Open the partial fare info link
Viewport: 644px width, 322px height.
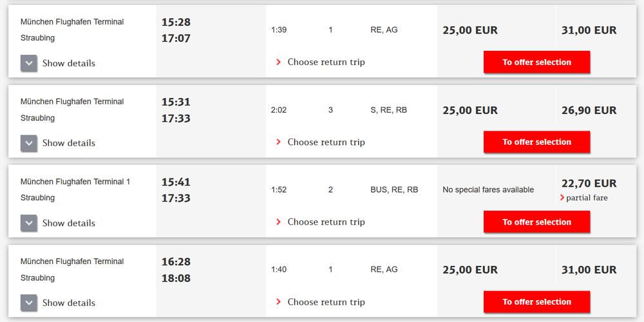pyautogui.click(x=587, y=198)
